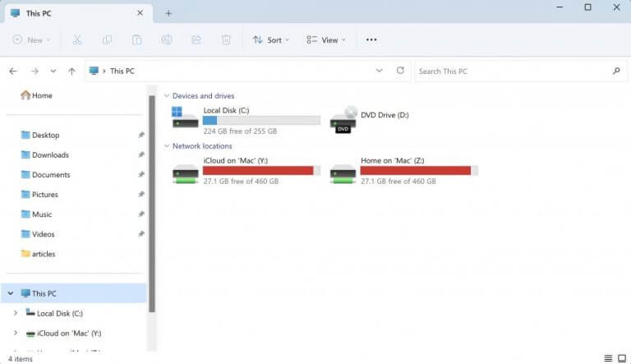Select Home on 'Mac' (Z:) drive icon
The width and height of the screenshot is (631, 364).
click(343, 173)
